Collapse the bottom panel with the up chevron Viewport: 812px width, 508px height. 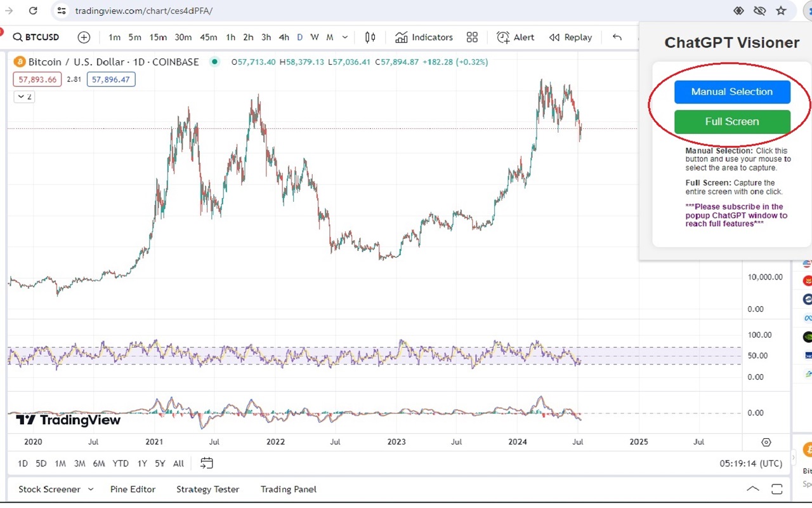[x=753, y=489]
